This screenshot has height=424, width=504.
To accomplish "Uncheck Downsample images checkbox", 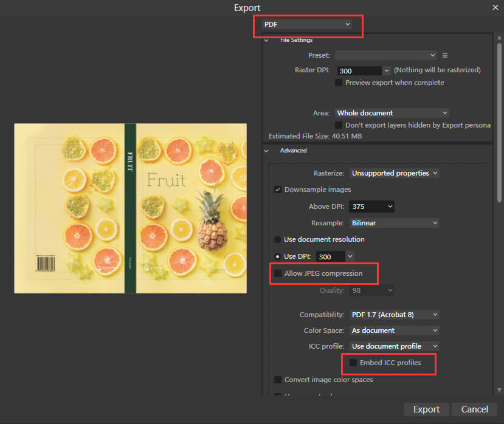I will [x=278, y=190].
